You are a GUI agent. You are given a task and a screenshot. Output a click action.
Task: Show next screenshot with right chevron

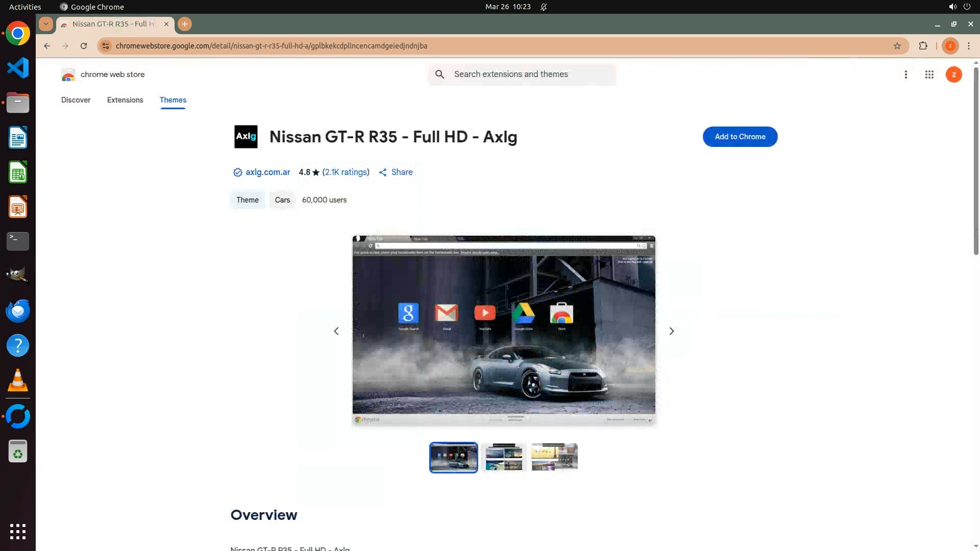tap(671, 331)
